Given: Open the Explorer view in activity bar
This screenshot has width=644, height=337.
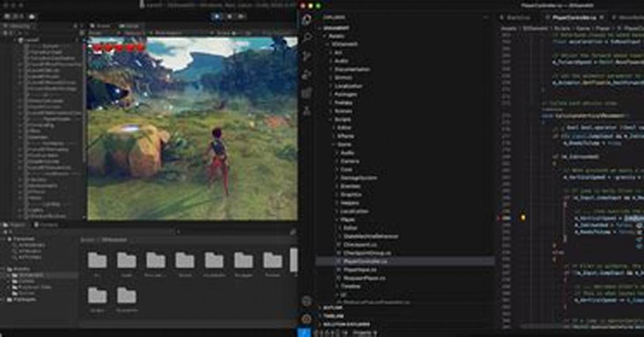Looking at the screenshot, I should (306, 20).
